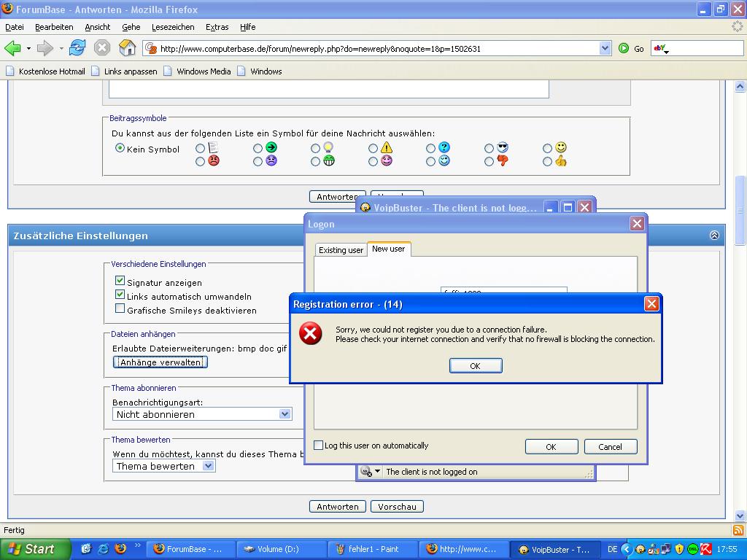Open Kostenlose Hotmail bookmark
The image size is (747, 560).
coord(45,71)
